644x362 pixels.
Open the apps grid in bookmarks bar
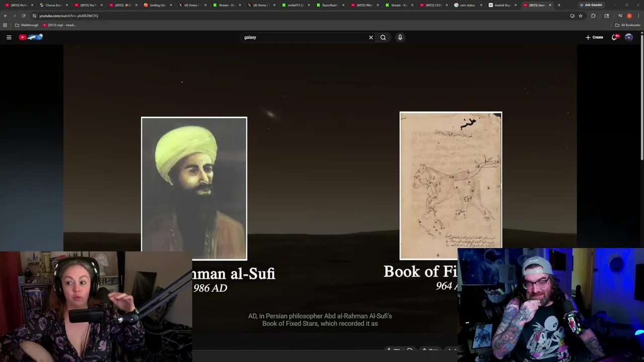5,25
